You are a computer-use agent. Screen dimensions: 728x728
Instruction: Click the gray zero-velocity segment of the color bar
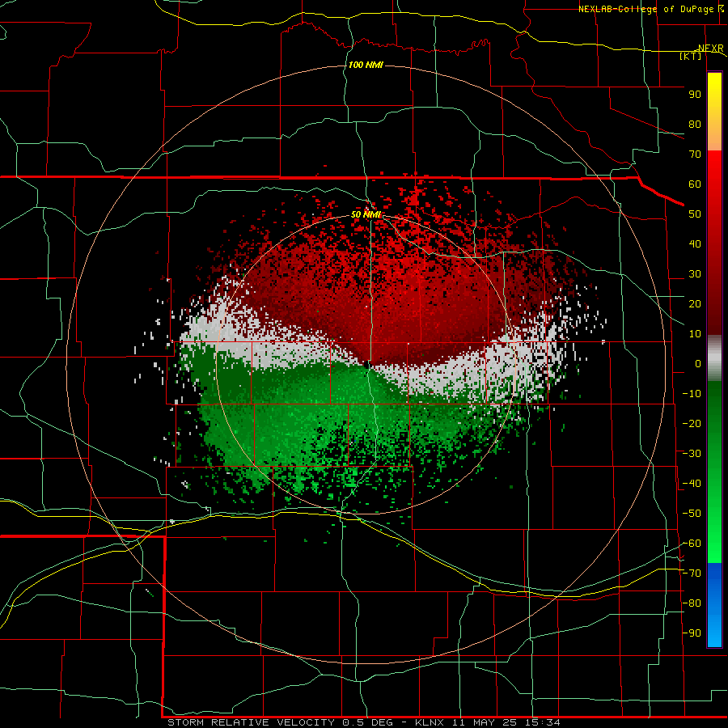click(x=714, y=358)
